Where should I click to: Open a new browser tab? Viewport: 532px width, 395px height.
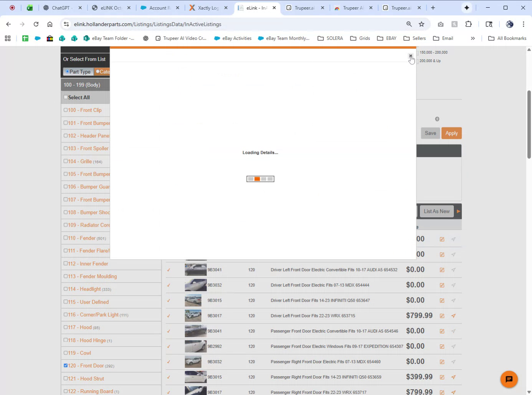click(433, 8)
